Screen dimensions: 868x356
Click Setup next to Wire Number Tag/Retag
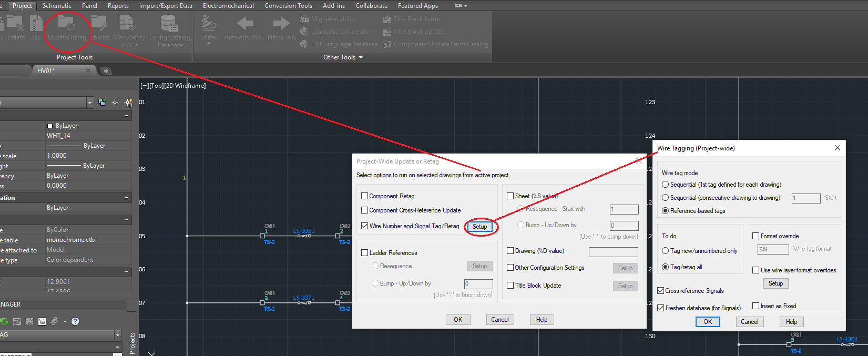[x=479, y=227]
